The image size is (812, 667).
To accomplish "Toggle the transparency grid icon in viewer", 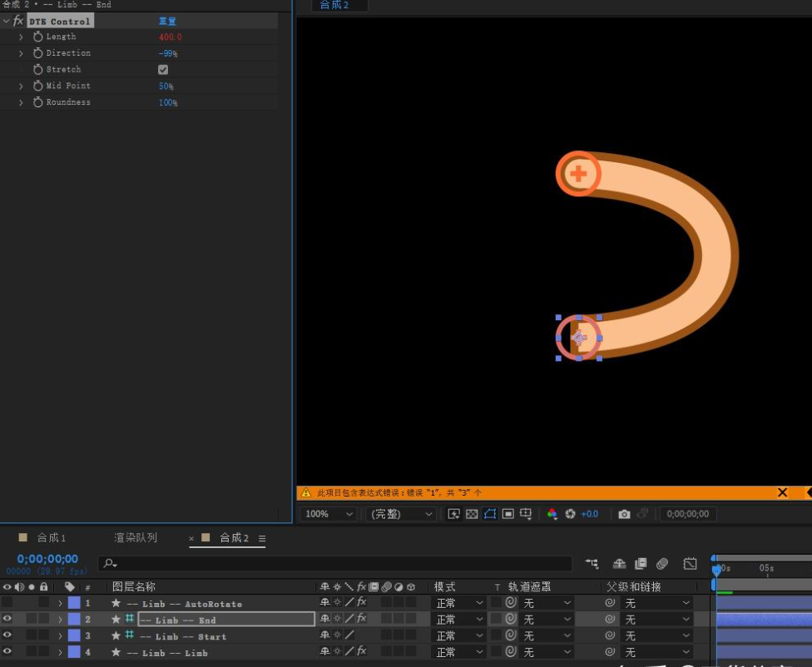I will (x=472, y=514).
